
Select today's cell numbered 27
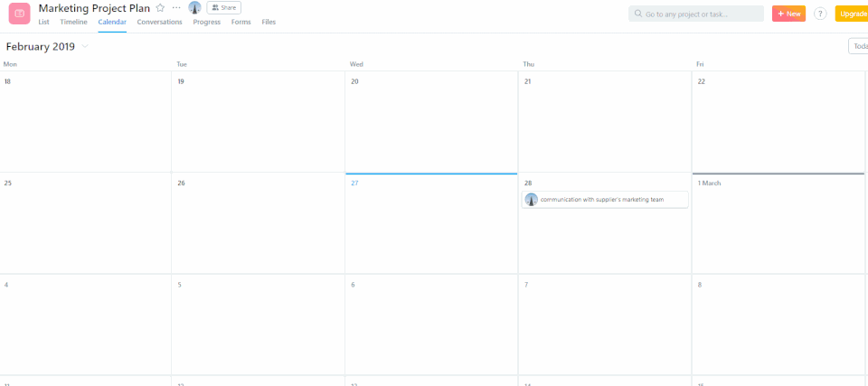(431, 223)
